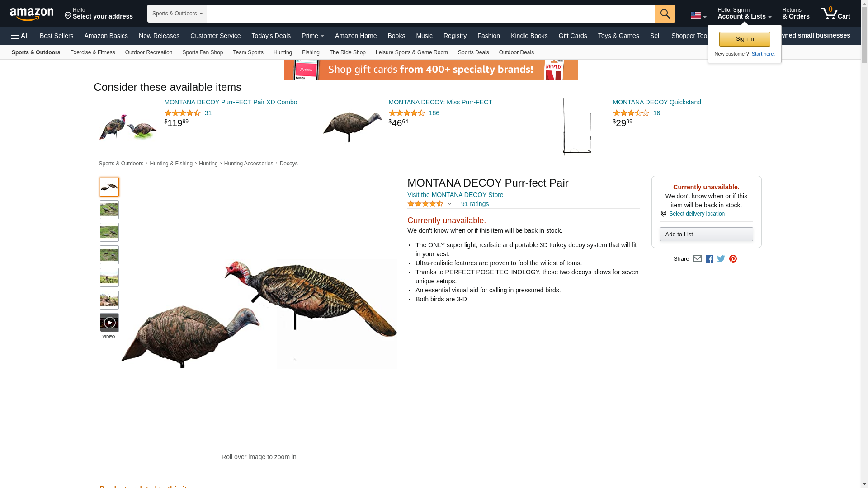
Task: Open the shopping cart icon
Action: 835,13
